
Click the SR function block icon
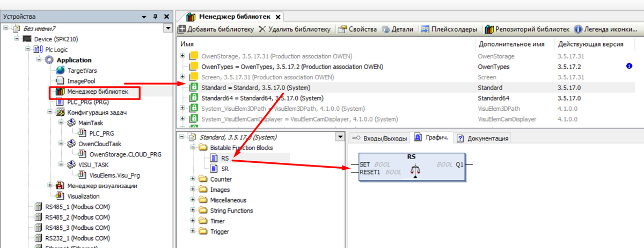(213, 169)
